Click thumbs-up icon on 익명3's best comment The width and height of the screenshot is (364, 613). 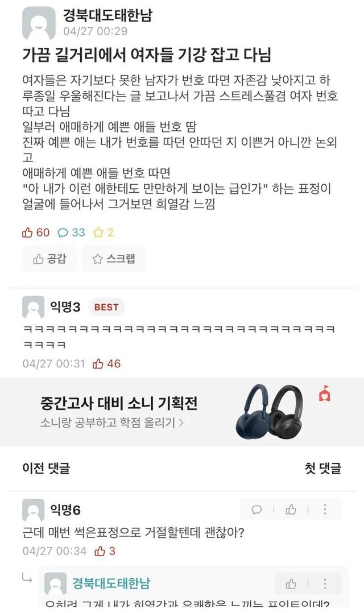click(x=98, y=364)
